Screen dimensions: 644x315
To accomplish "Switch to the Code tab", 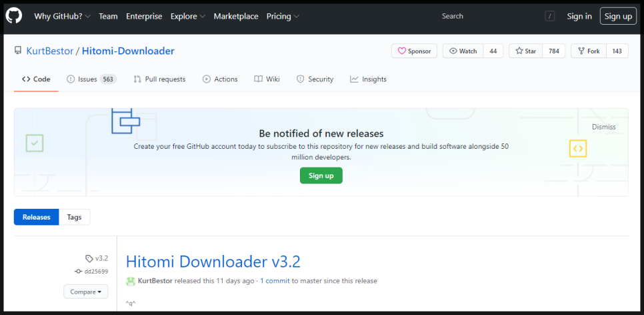I will pos(36,79).
